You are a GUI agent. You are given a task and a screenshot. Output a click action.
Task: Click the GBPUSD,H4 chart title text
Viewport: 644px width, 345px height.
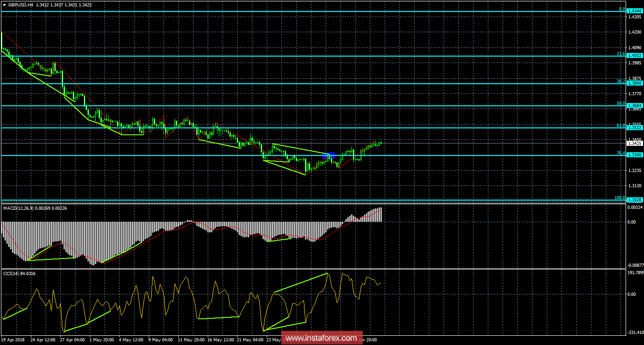(21, 4)
